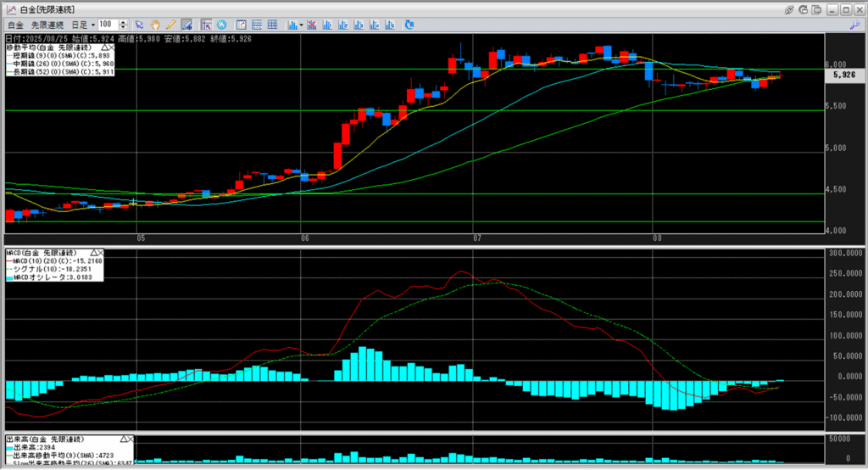
Task: Open the add indicator chart dropdown arrow
Action: [x=301, y=25]
